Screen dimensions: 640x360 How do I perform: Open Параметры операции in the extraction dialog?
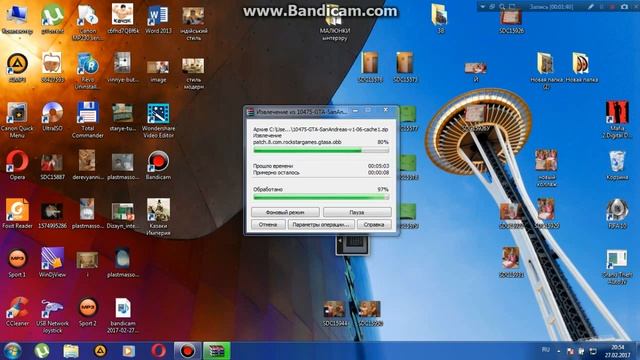coord(321,224)
